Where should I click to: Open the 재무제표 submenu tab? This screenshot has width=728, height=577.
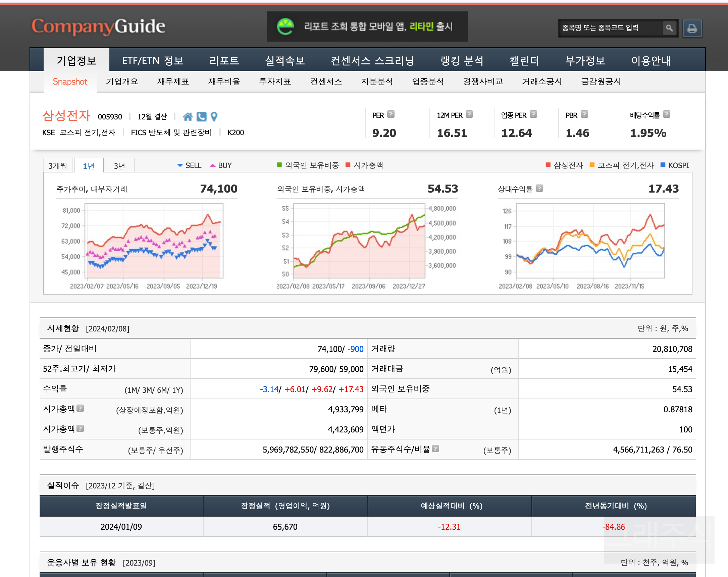click(173, 82)
